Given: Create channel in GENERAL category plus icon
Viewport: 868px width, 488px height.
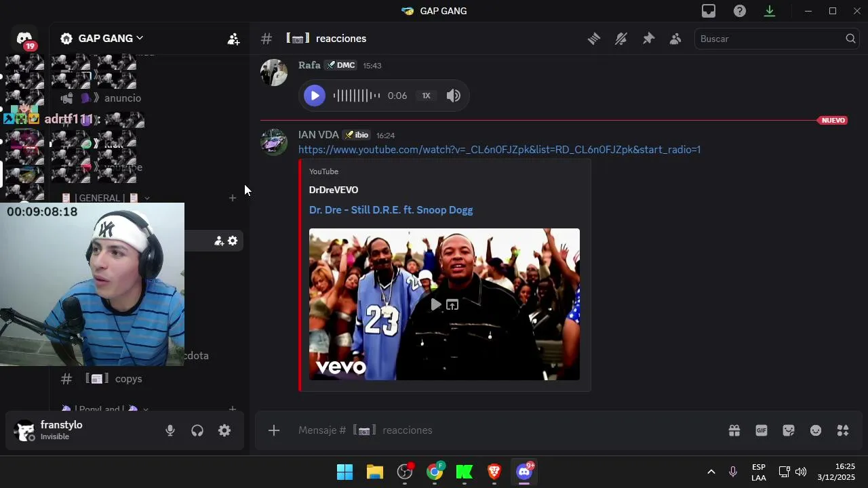Looking at the screenshot, I should click(x=233, y=198).
